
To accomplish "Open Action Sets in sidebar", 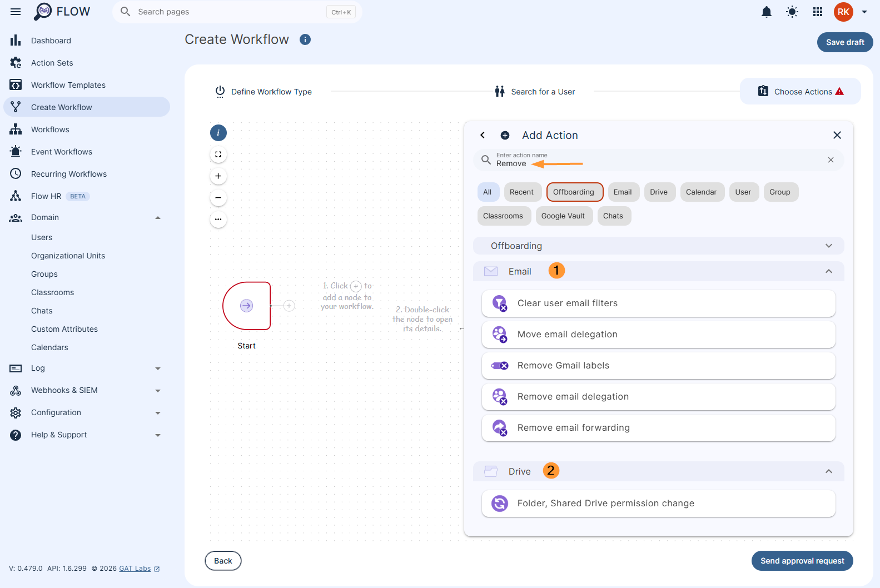I will pyautogui.click(x=87, y=63).
